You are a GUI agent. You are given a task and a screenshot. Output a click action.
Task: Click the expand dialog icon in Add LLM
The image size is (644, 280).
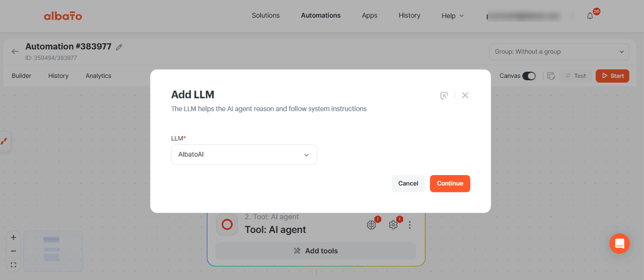pos(444,95)
